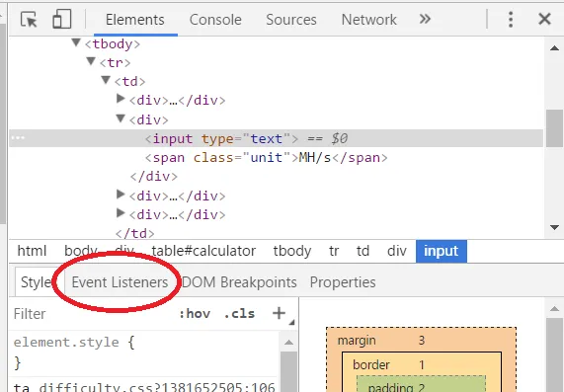564x392 pixels.
Task: Select the closing </td> tag row
Action: pos(135,233)
